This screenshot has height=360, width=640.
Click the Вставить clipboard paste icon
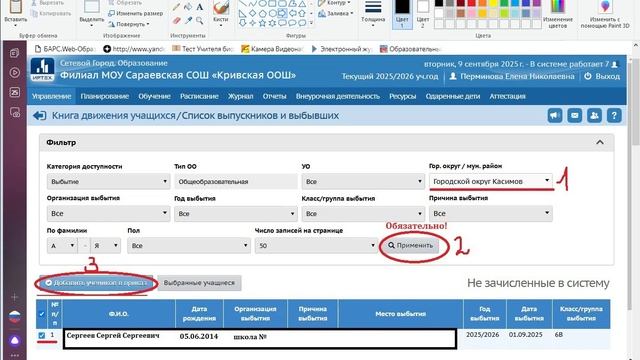16,7
